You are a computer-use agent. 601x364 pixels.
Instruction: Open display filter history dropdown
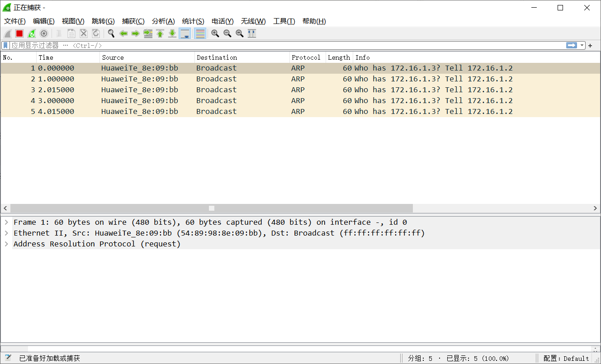(582, 46)
